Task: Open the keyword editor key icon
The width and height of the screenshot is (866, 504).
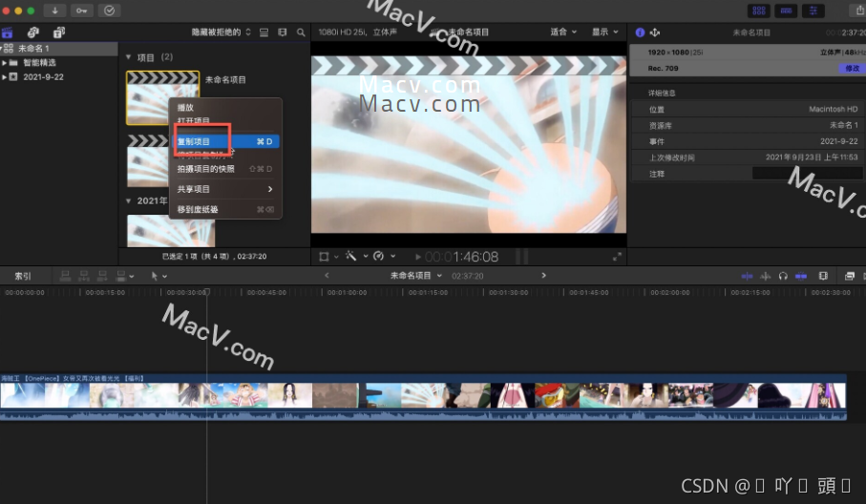Action: pos(81,10)
